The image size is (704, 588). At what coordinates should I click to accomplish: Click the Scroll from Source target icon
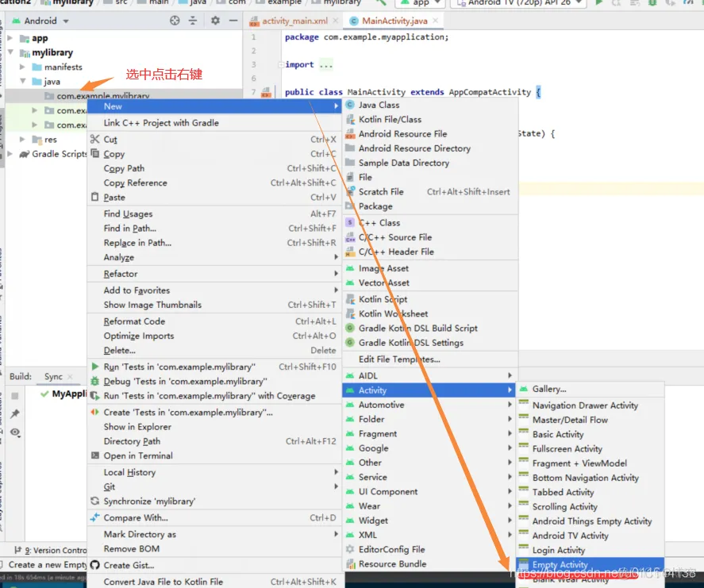pyautogui.click(x=175, y=21)
